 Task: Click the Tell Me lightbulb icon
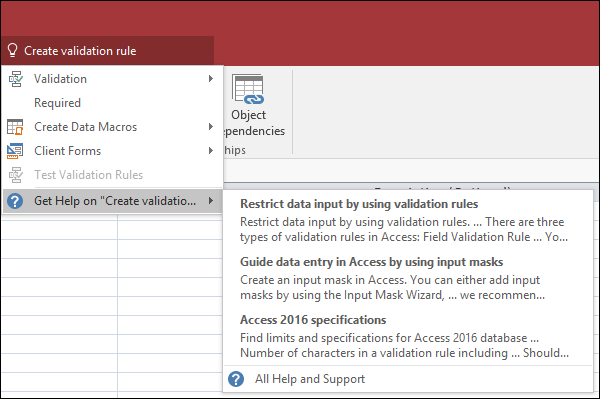(x=13, y=50)
